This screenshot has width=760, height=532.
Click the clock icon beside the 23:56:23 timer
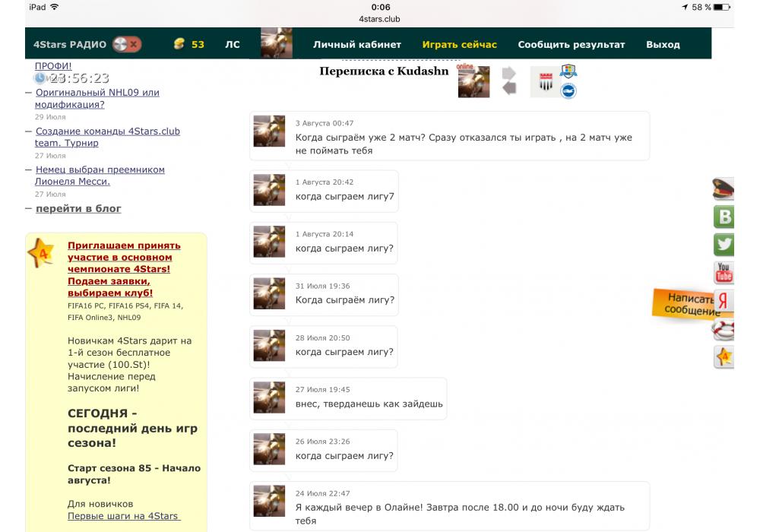tap(40, 78)
